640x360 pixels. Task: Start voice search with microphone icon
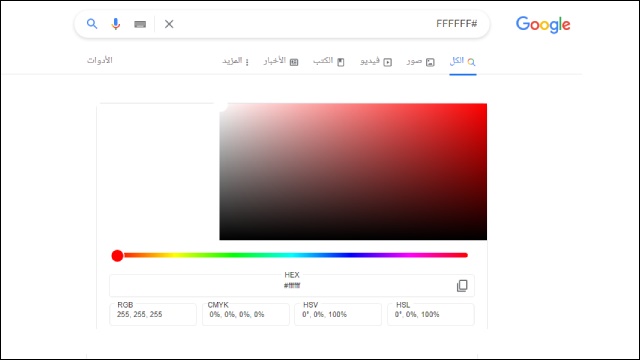(x=116, y=24)
